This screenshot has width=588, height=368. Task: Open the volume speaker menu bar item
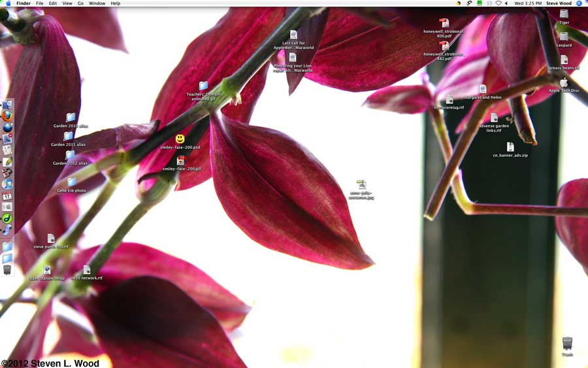click(x=506, y=3)
